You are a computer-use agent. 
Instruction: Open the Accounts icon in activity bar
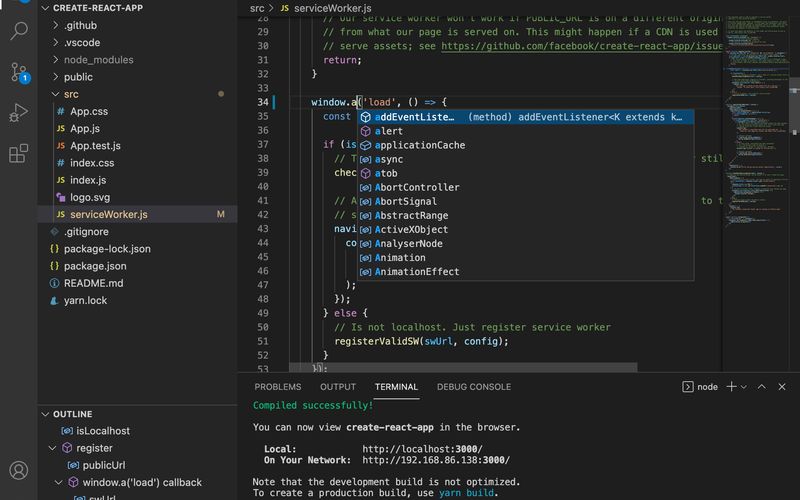pos(19,470)
